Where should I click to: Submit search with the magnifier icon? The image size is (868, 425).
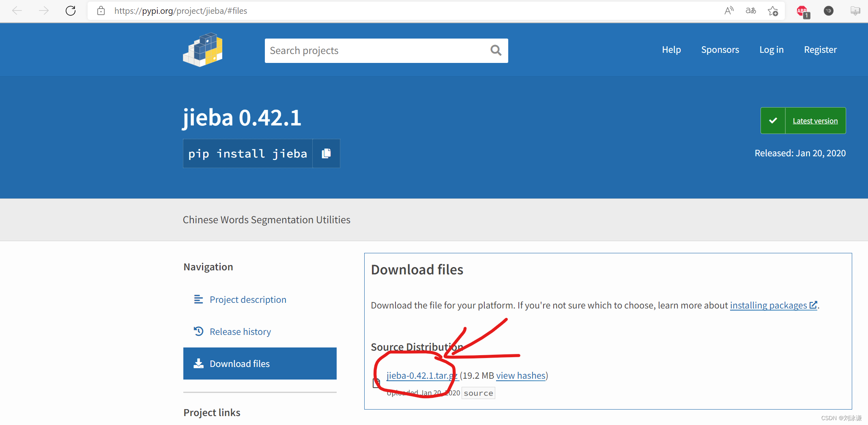tap(496, 50)
